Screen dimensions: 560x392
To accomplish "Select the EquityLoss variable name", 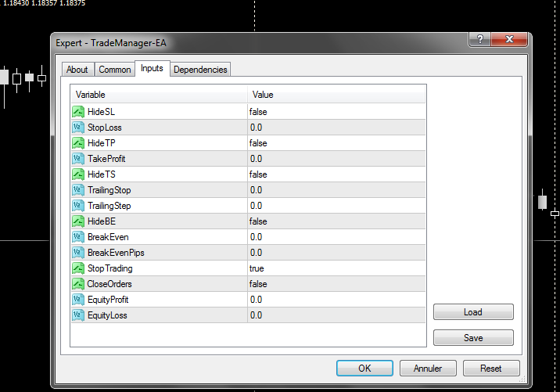I will point(107,315).
